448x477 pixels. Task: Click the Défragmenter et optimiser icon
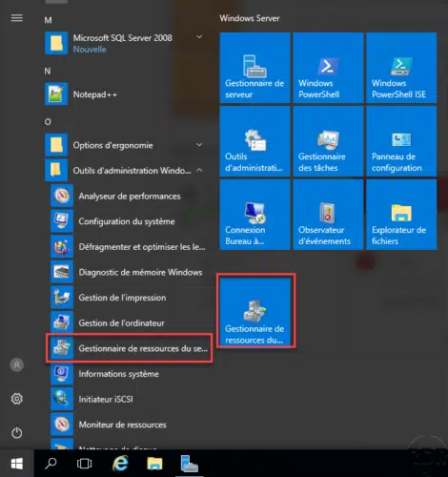pyautogui.click(x=62, y=247)
